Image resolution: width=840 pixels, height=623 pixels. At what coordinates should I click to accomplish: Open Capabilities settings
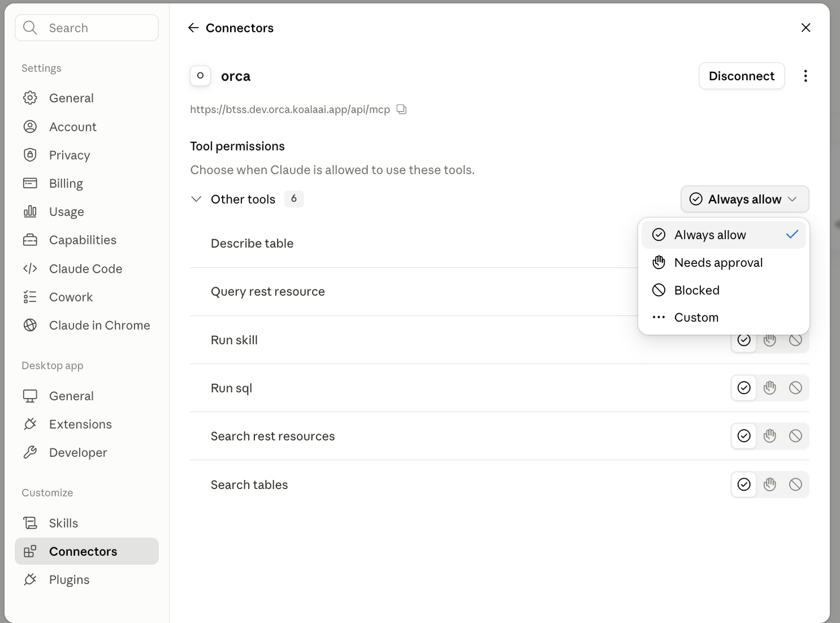[x=86, y=240]
